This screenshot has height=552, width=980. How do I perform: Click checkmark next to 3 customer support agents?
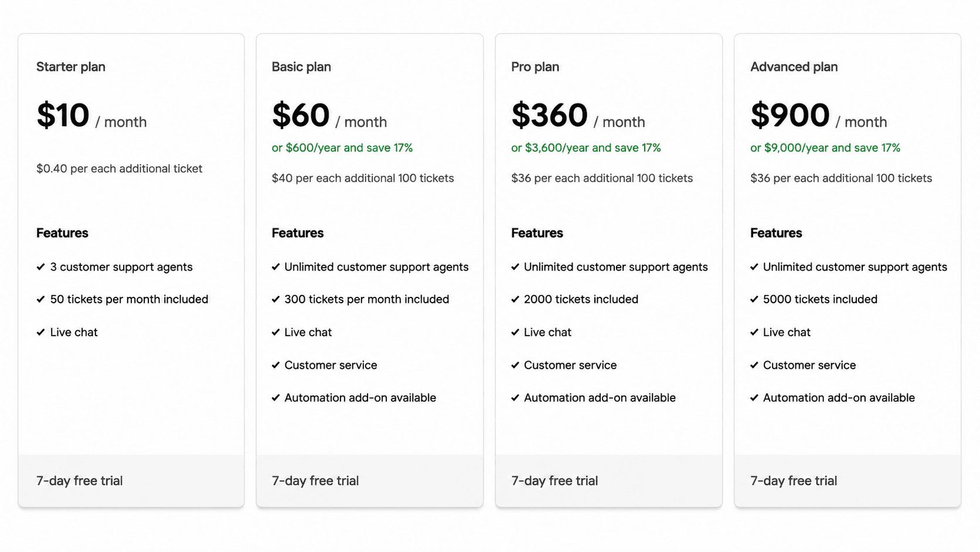[40, 267]
